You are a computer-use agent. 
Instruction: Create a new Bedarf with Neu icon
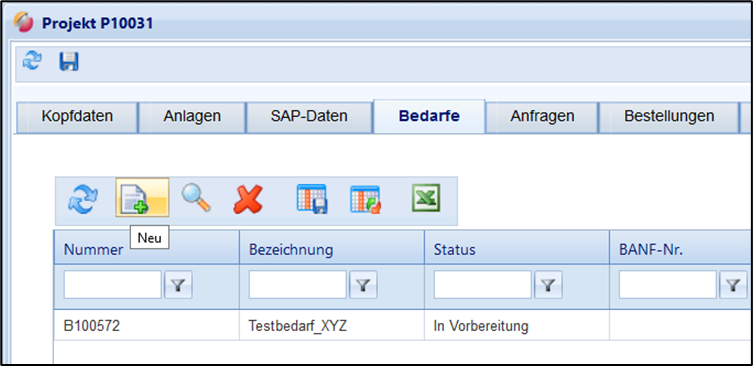[x=142, y=199]
